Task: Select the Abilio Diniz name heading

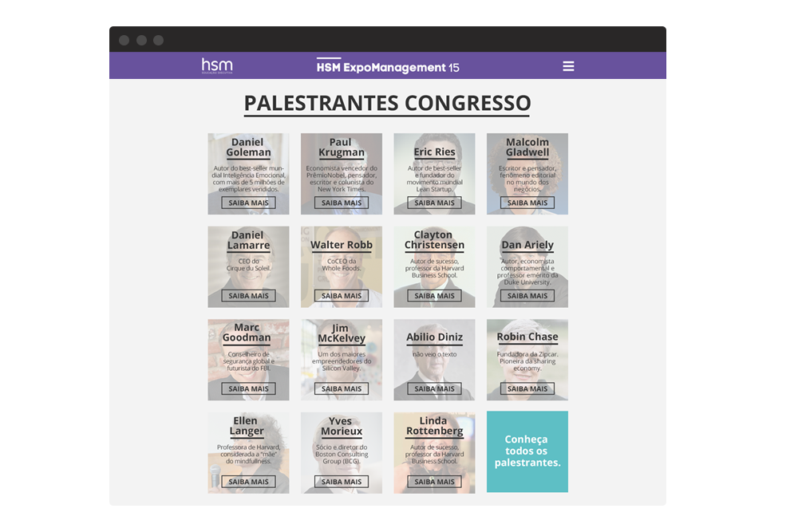Action: coord(434,337)
